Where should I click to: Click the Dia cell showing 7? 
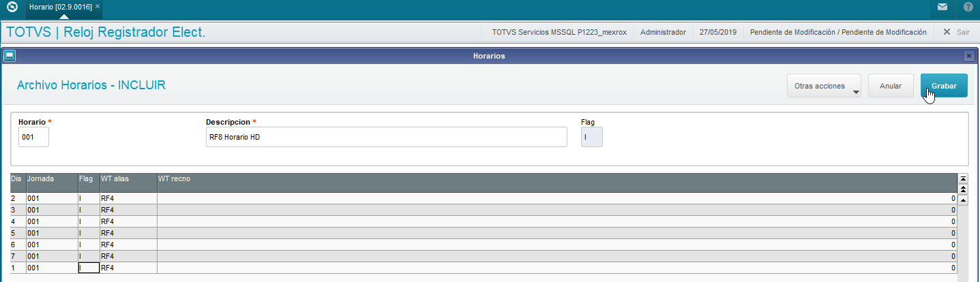click(x=18, y=256)
